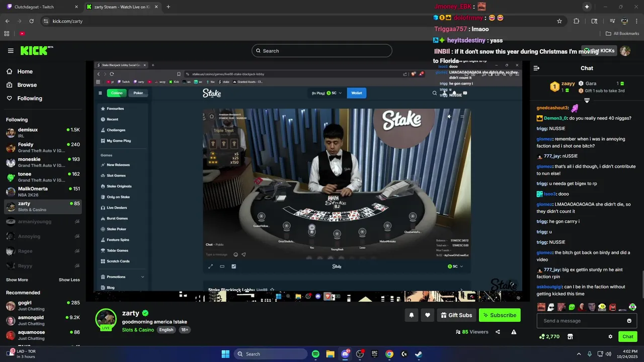Open gogirl recommended channel
This screenshot has width=644, height=362.
42,306
